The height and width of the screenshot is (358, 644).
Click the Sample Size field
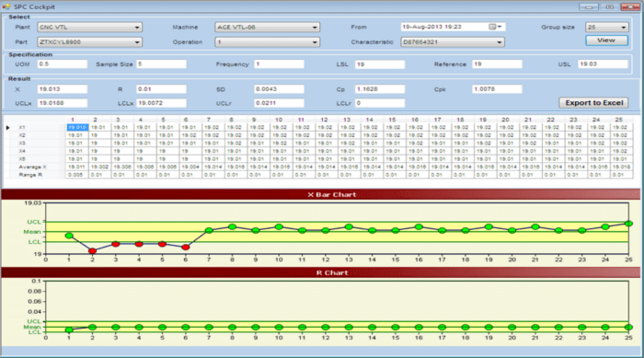(x=161, y=64)
